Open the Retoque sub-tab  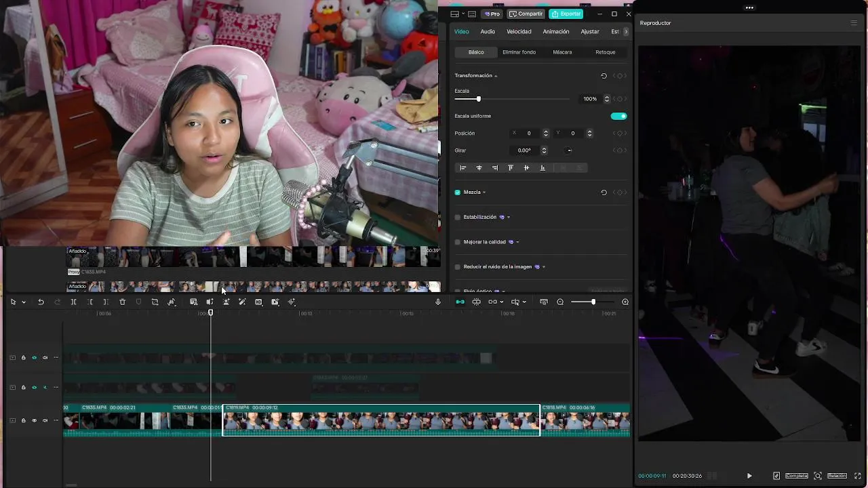606,52
